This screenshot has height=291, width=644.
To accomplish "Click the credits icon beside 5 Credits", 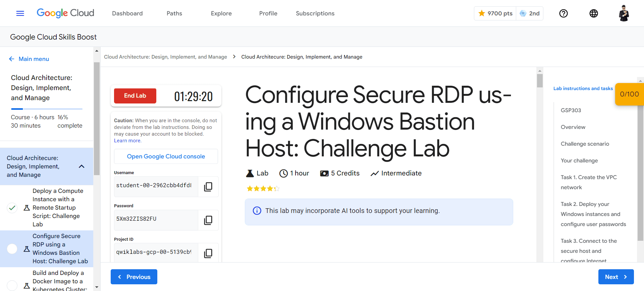I will click(324, 173).
